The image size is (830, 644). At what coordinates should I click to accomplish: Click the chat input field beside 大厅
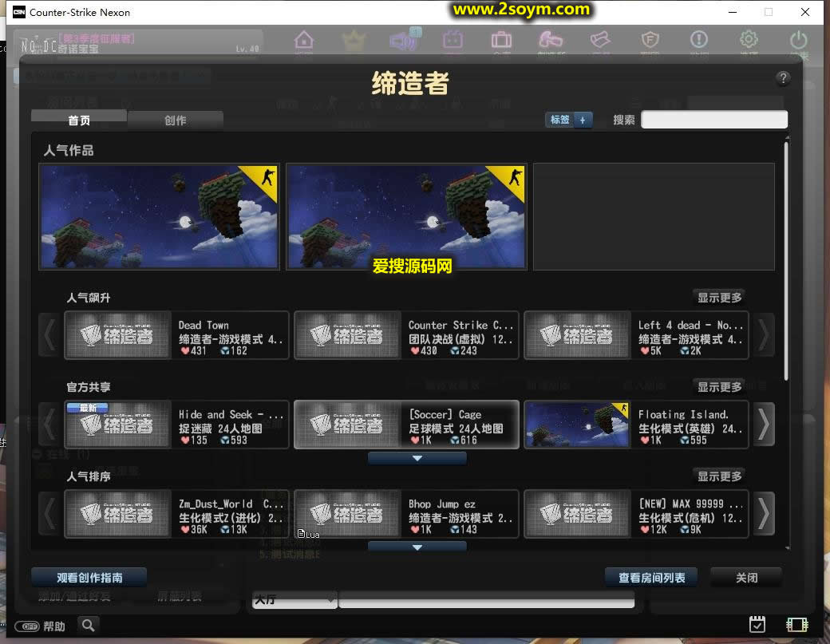[487, 600]
